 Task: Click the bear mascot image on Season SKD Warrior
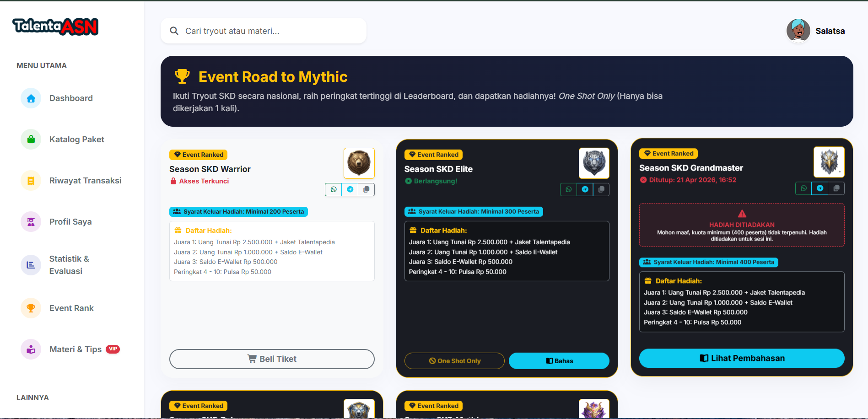359,163
